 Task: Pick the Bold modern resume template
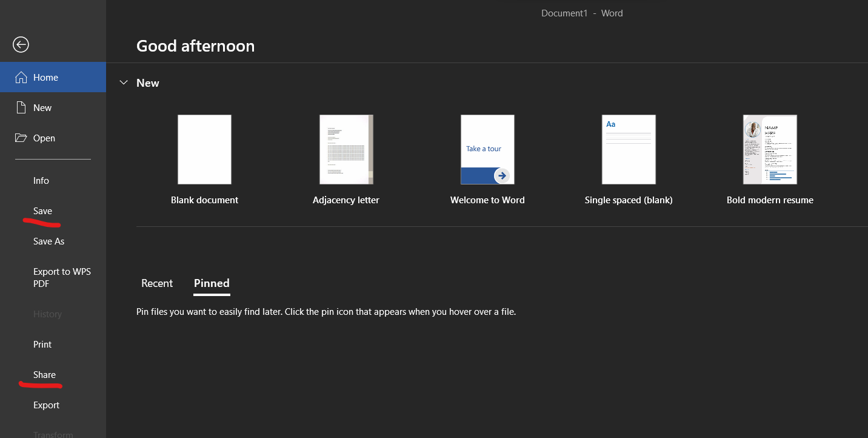770,150
